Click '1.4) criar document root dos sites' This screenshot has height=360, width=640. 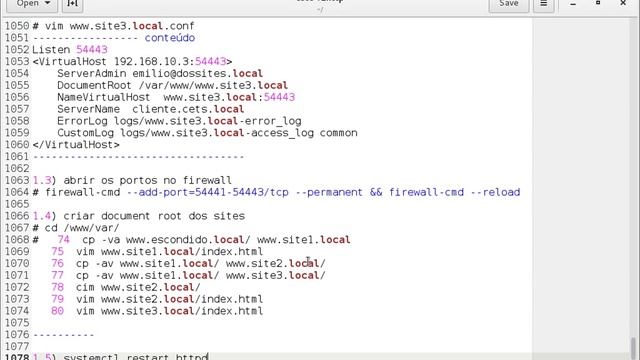[x=138, y=216]
